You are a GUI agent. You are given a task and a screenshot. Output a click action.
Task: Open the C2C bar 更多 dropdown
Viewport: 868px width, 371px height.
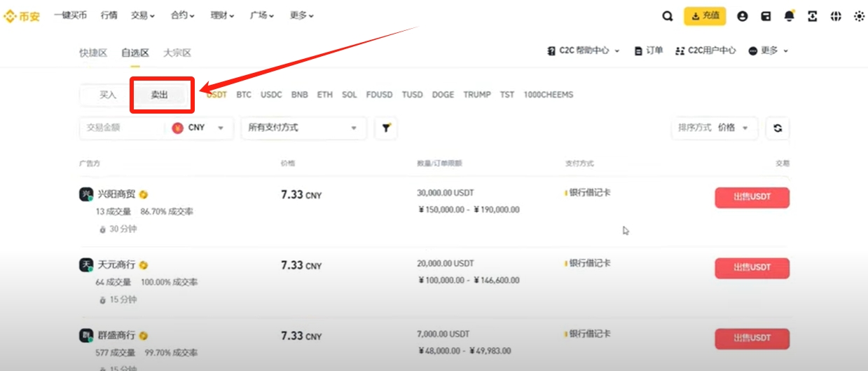pyautogui.click(x=769, y=50)
